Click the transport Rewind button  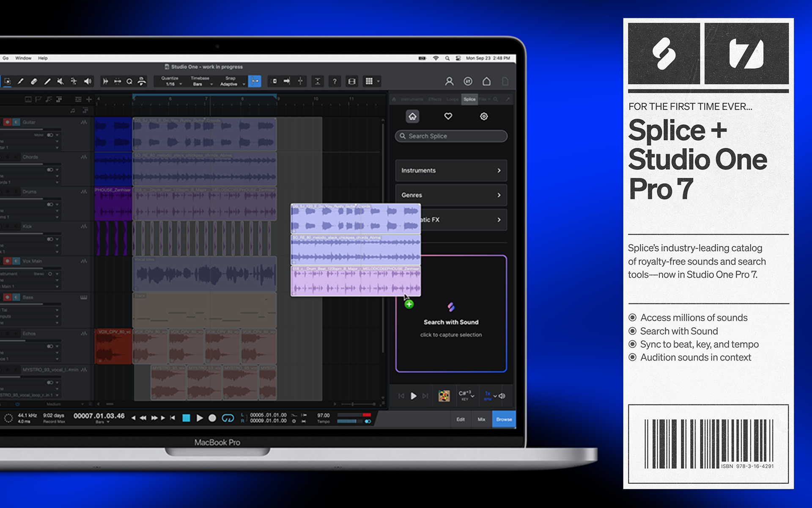[143, 418]
